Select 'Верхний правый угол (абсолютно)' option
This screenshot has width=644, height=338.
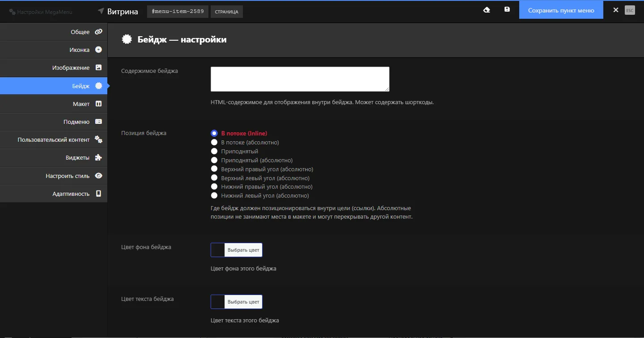214,169
